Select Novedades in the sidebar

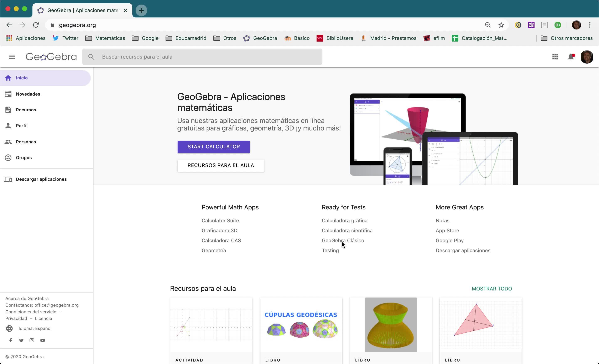click(x=28, y=94)
